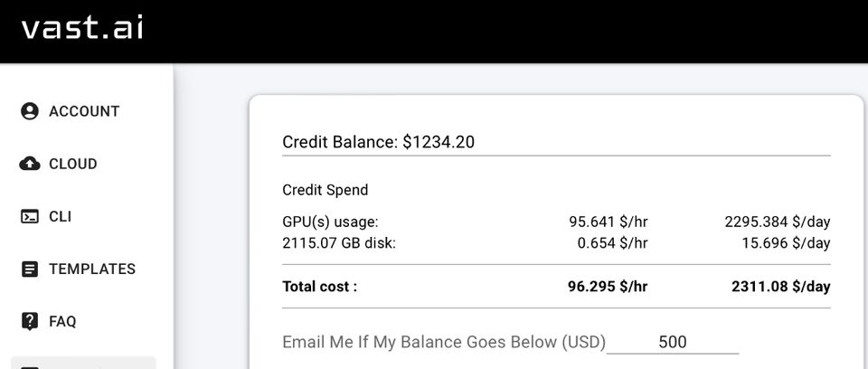Select the Total cost 96.295 $/hr value
The height and width of the screenshot is (369, 868).
coord(608,287)
